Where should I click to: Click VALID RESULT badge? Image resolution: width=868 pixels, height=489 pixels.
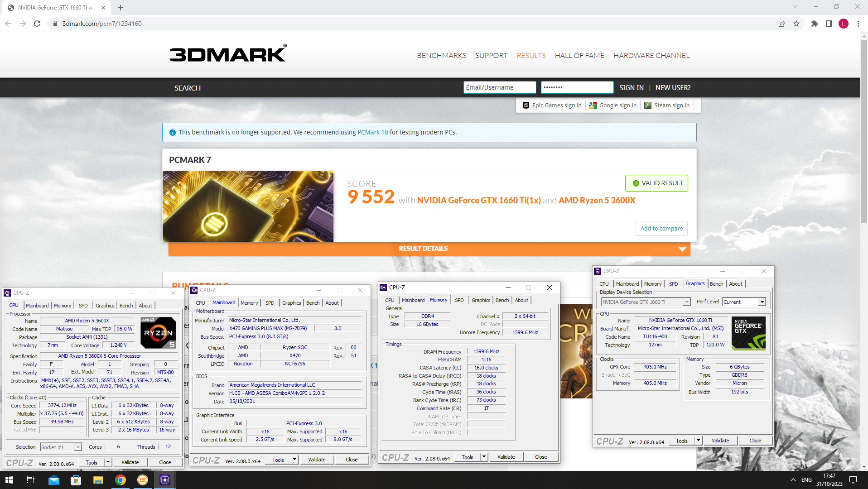657,183
